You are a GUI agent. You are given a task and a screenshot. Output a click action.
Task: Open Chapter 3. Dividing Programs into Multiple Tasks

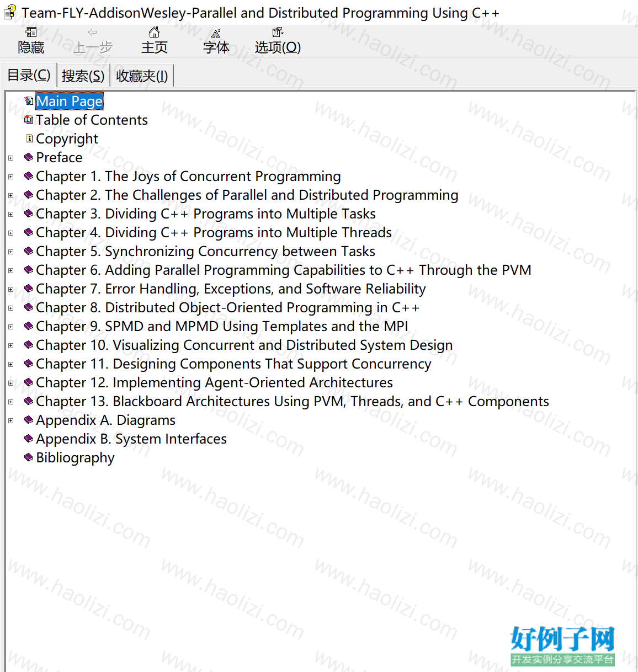(x=205, y=214)
